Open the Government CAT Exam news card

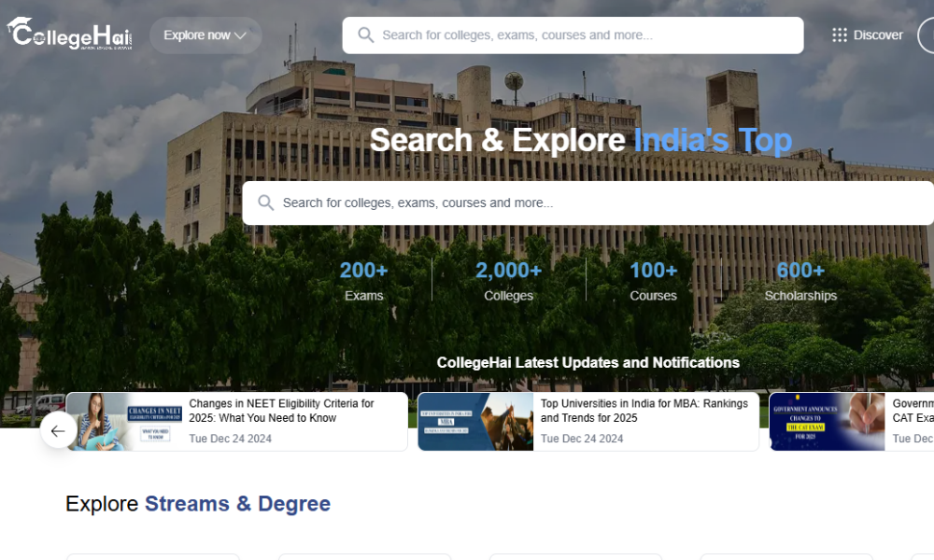(852, 421)
